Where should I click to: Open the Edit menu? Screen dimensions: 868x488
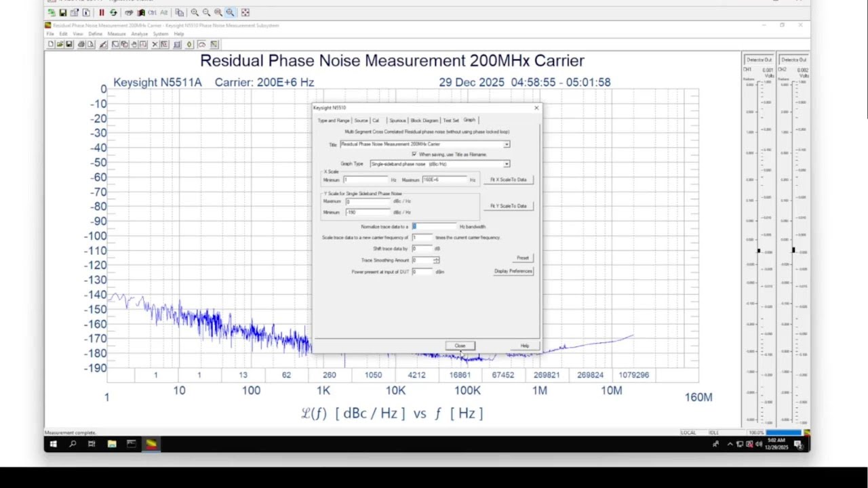(63, 34)
